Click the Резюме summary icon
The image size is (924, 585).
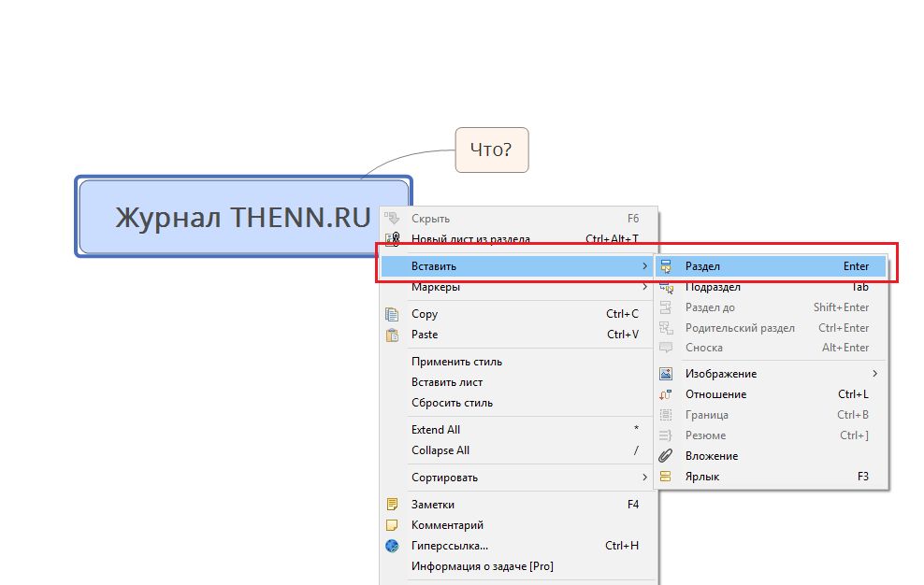point(666,435)
